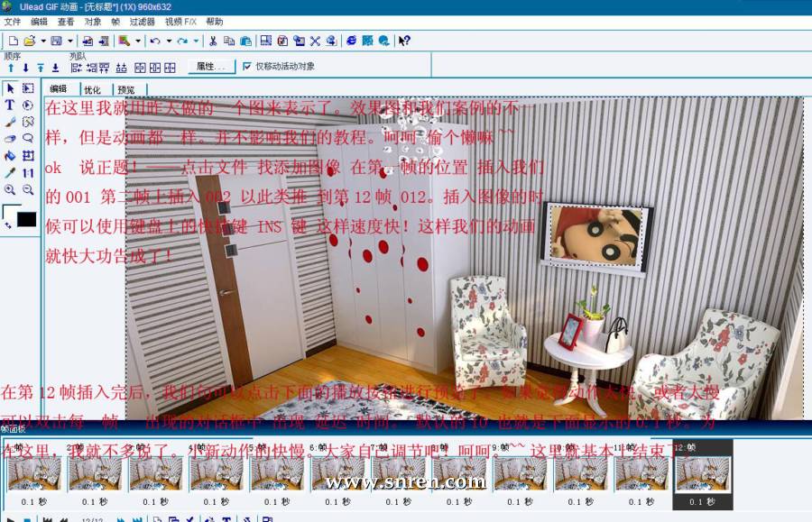Expand the Undo history dropdown
The width and height of the screenshot is (812, 522).
tap(169, 41)
